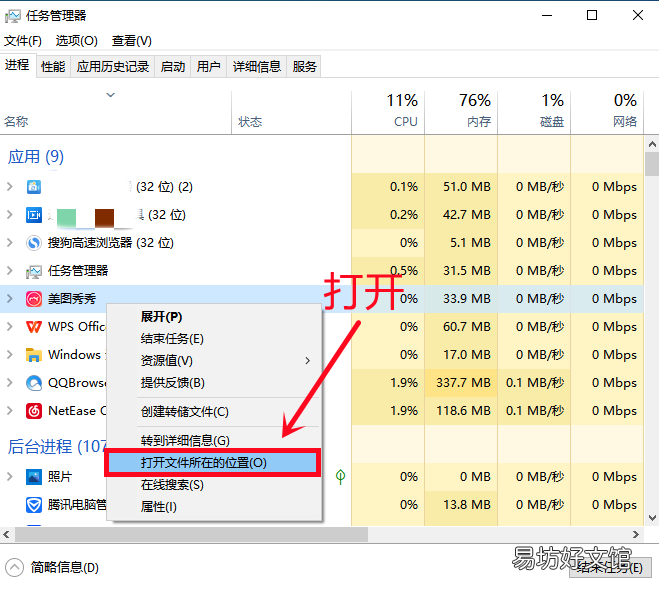Click the vertical scrollbar up arrow
Image resolution: width=659 pixels, height=590 pixels.
pos(652,145)
